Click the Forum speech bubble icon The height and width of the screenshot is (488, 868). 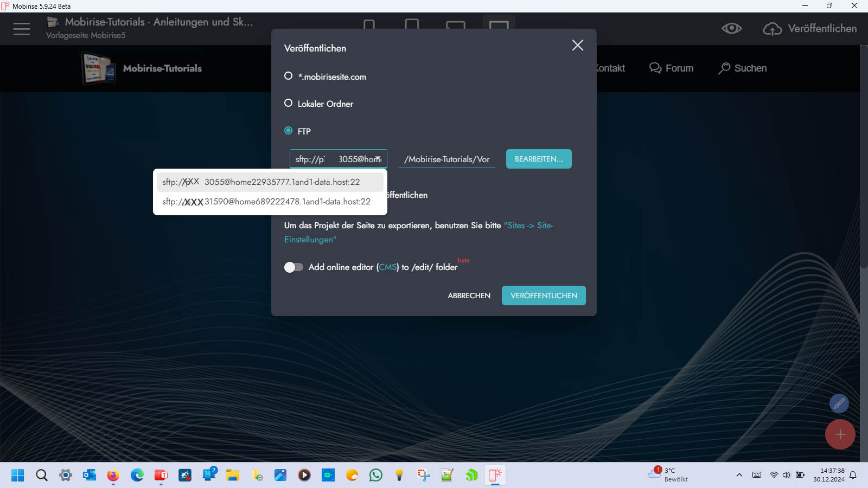(x=655, y=68)
